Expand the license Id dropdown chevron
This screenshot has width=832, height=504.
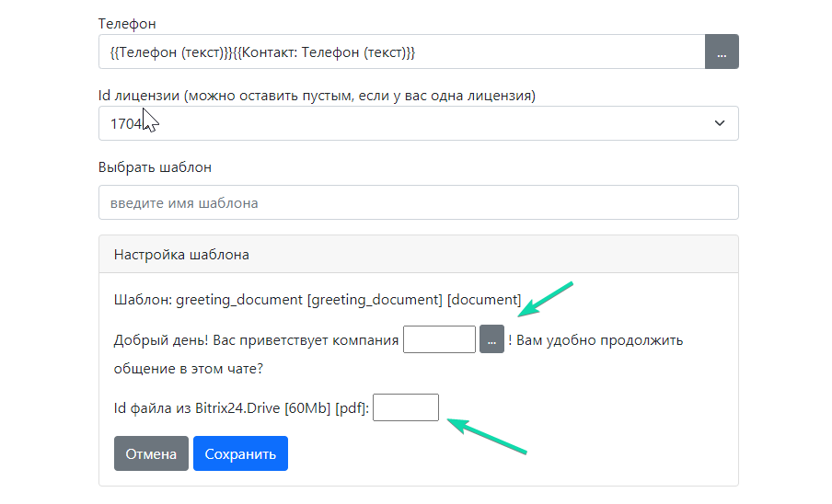720,123
